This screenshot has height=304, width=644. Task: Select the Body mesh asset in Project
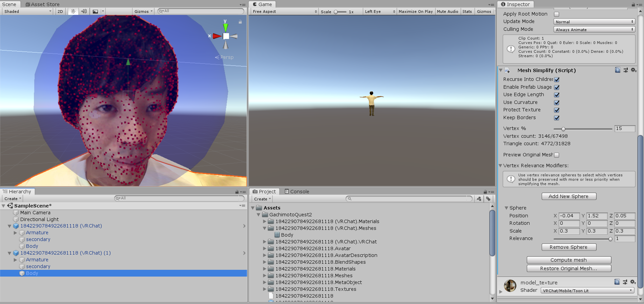click(284, 235)
